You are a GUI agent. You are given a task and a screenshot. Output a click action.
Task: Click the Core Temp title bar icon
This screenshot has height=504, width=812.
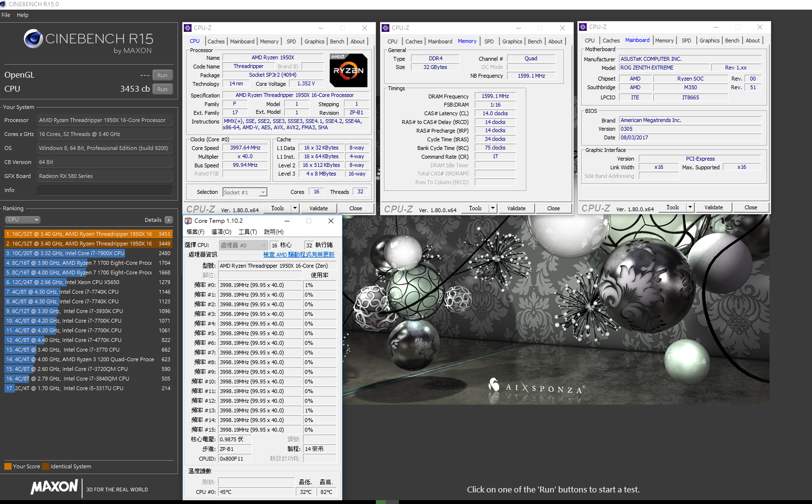[188, 221]
